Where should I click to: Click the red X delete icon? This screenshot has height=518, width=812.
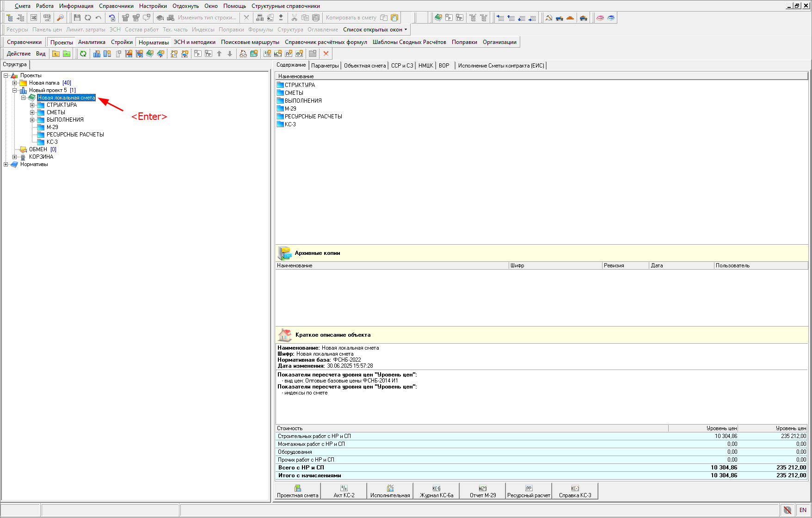326,54
